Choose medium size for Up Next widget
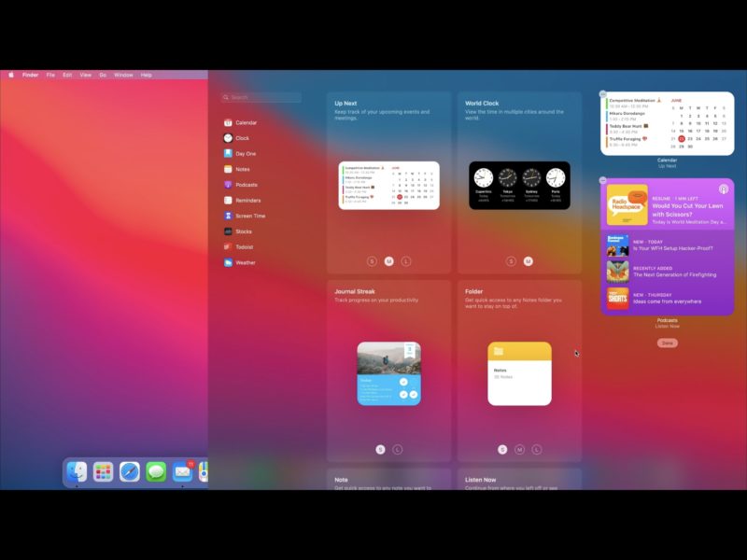The width and height of the screenshot is (747, 560). pos(389,261)
